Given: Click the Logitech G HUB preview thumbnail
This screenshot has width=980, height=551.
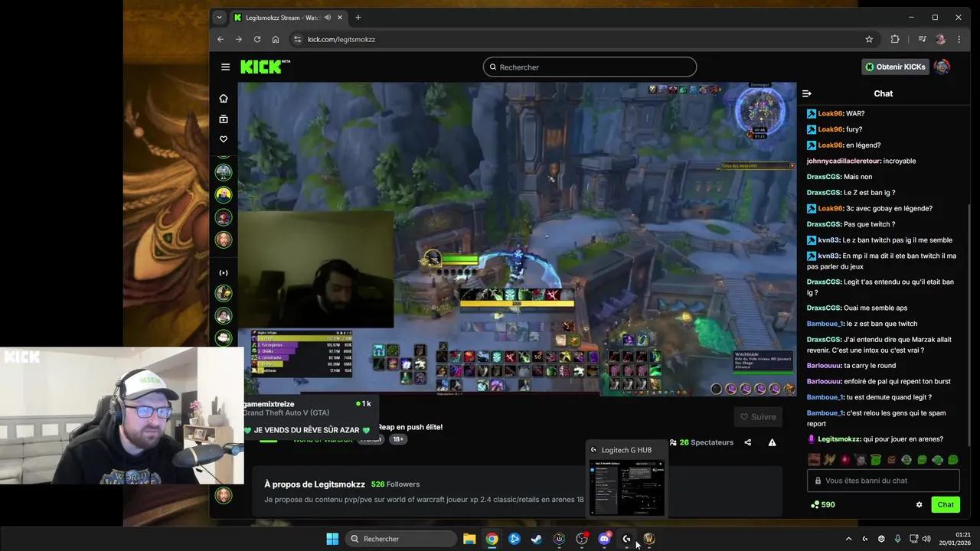Looking at the screenshot, I should tap(626, 487).
